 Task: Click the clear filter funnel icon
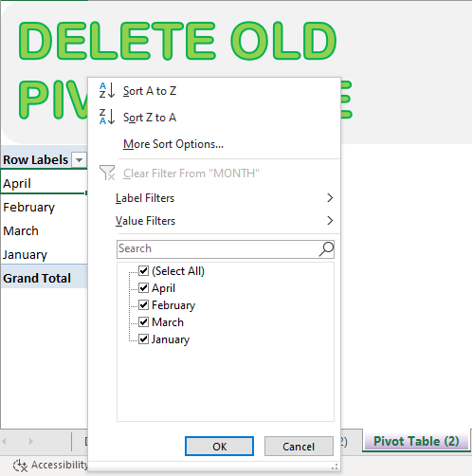coord(107,173)
